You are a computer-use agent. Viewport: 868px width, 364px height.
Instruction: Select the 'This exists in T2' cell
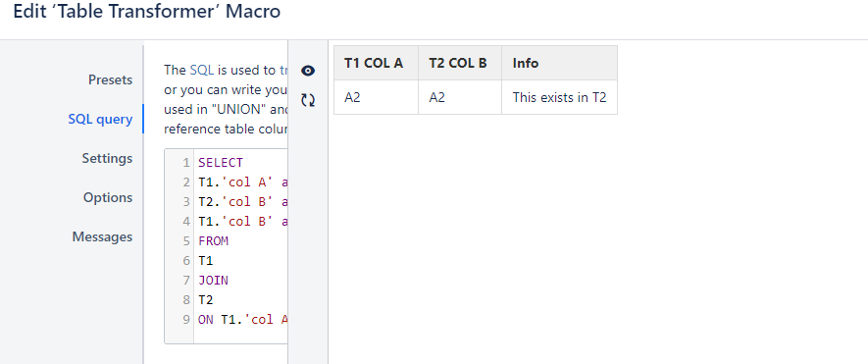pos(560,97)
